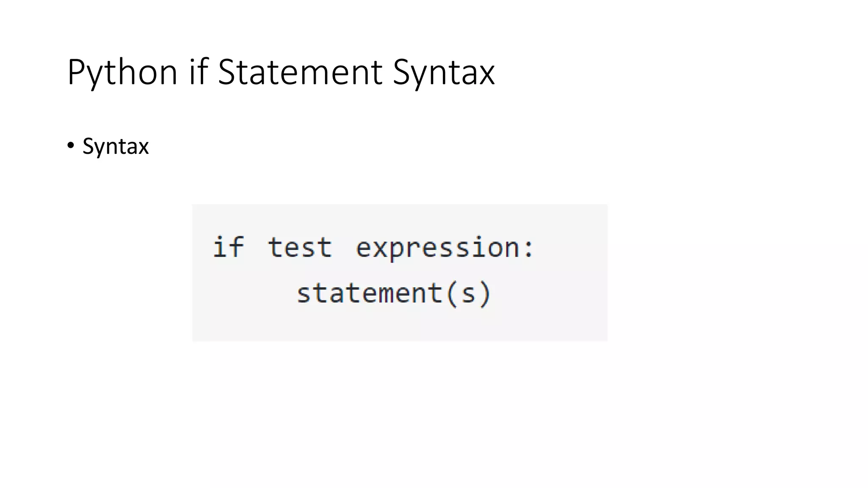Click the word 'expression' in the code
Screen dimensions: 868x488
(438, 249)
